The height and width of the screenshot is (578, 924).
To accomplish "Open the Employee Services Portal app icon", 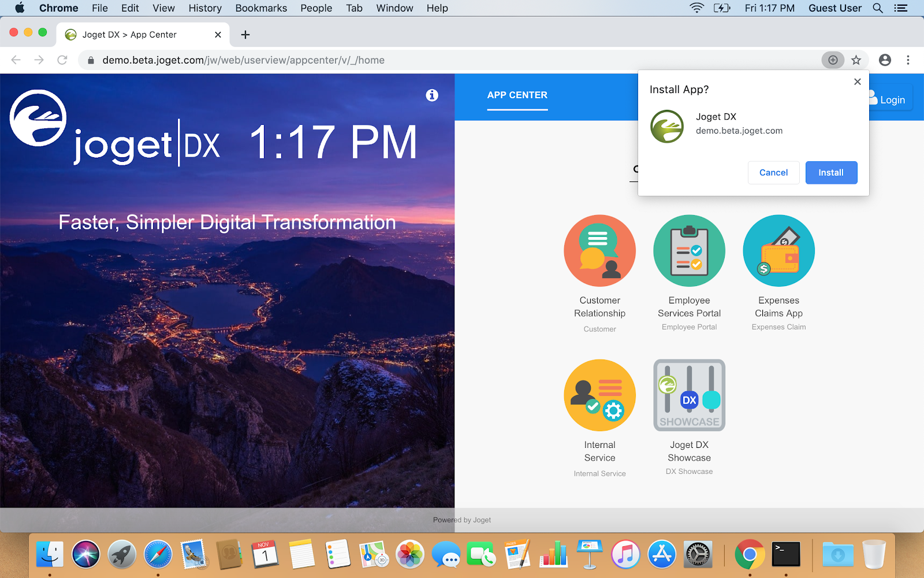I will point(689,251).
